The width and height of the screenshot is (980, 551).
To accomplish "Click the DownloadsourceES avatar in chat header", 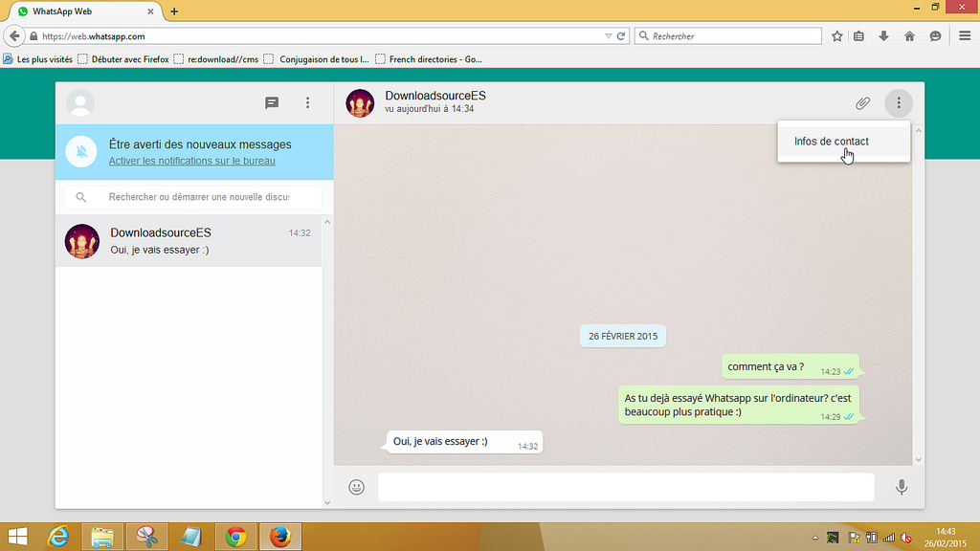I will click(360, 103).
